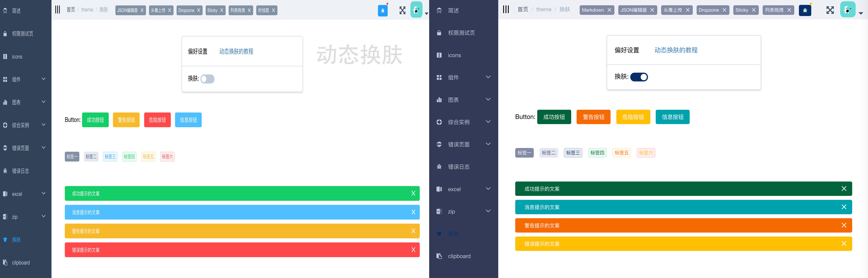Close the 折线图 tab with its X

pyautogui.click(x=273, y=10)
